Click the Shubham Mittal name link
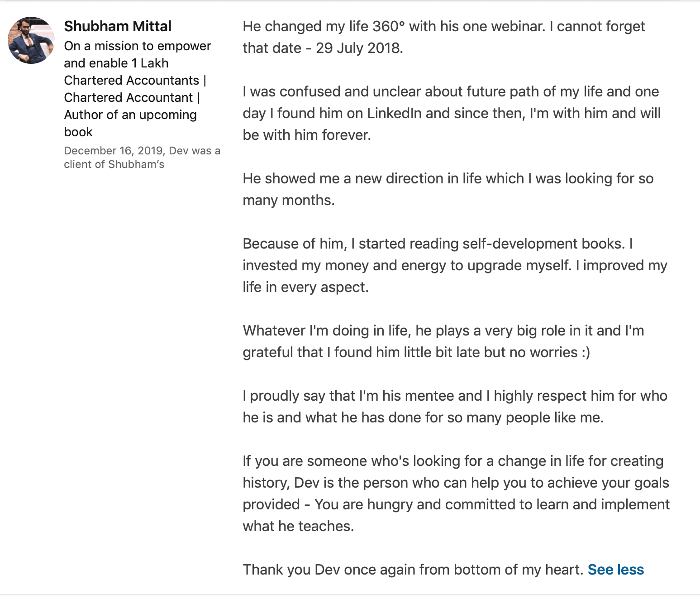 coord(118,26)
